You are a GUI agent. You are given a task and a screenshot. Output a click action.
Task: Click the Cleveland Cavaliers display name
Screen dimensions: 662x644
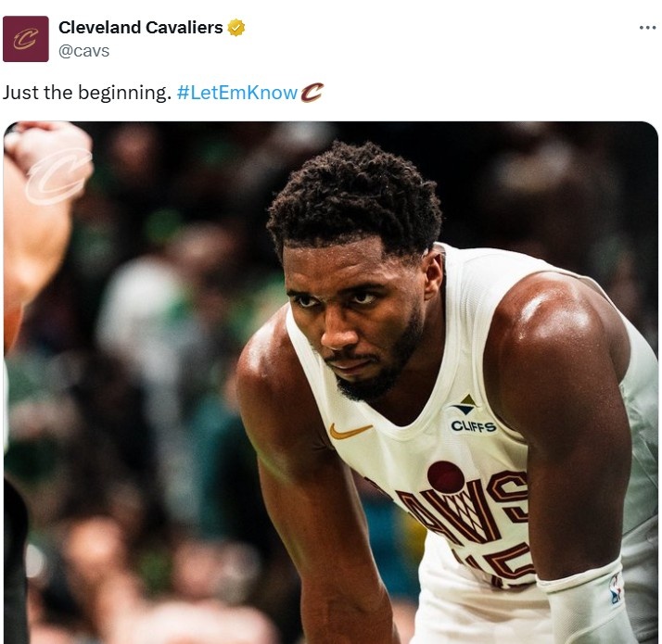(140, 28)
